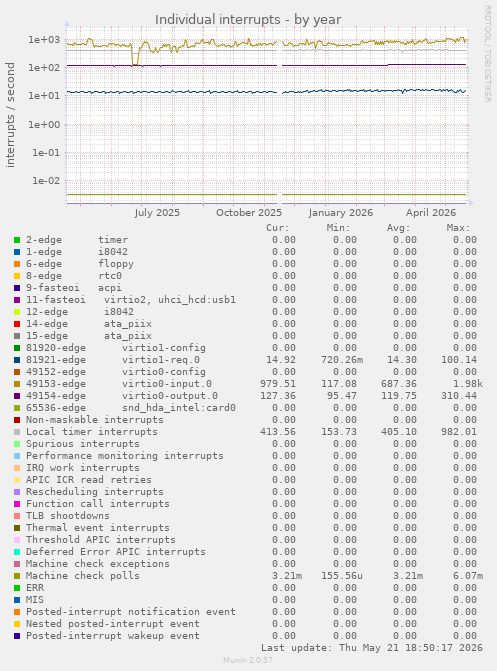Screen dimensions: 497x671
Task: Click the dark blue virtio1-req.0 swatch
Action: [x=17, y=360]
